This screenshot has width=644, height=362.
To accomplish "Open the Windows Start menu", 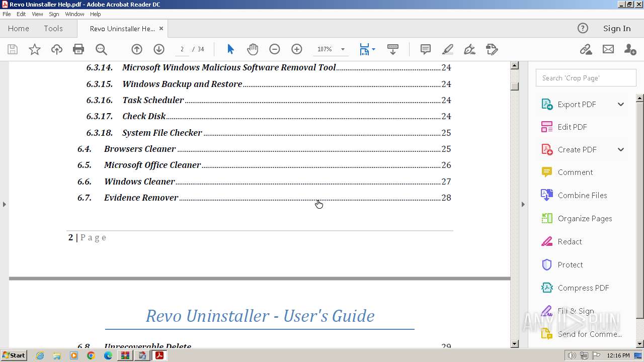I will pyautogui.click(x=14, y=355).
